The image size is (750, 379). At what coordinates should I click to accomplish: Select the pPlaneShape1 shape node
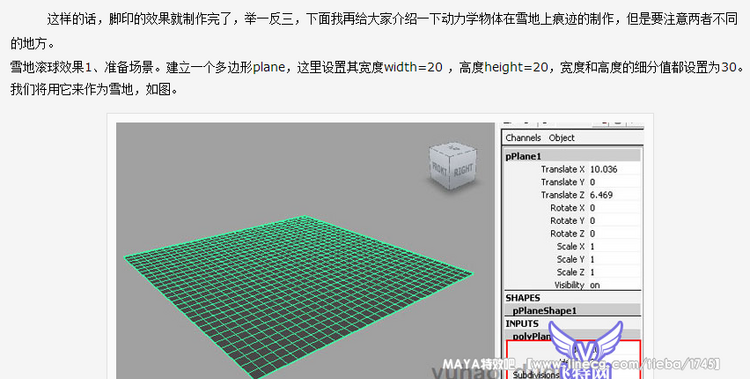click(x=573, y=311)
